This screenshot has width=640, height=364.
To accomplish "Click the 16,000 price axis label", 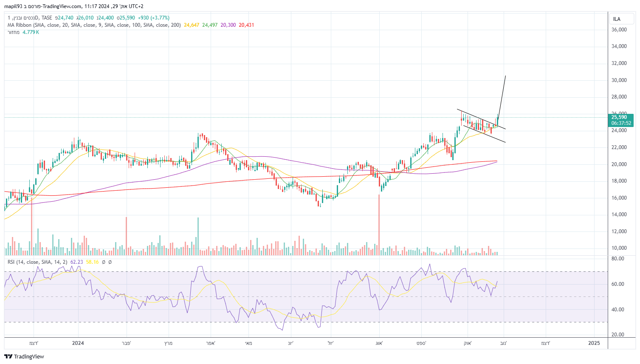I will coord(619,198).
